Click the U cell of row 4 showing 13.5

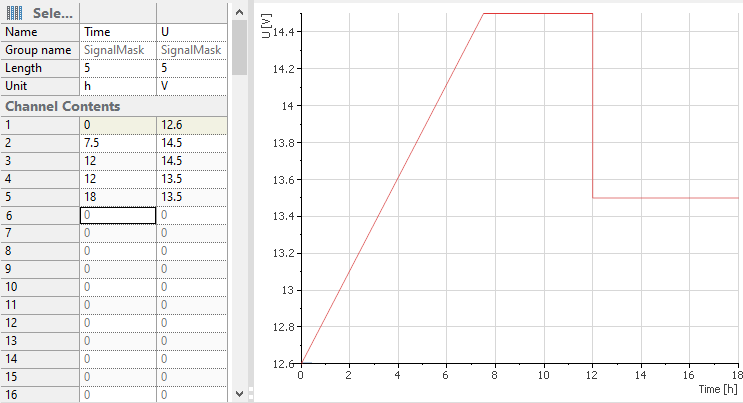pyautogui.click(x=192, y=179)
